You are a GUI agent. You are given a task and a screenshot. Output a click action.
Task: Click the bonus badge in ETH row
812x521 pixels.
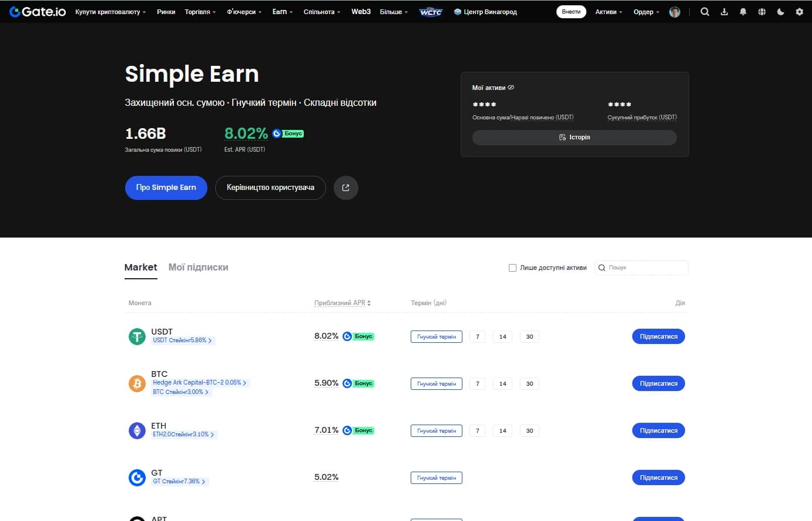(x=358, y=430)
